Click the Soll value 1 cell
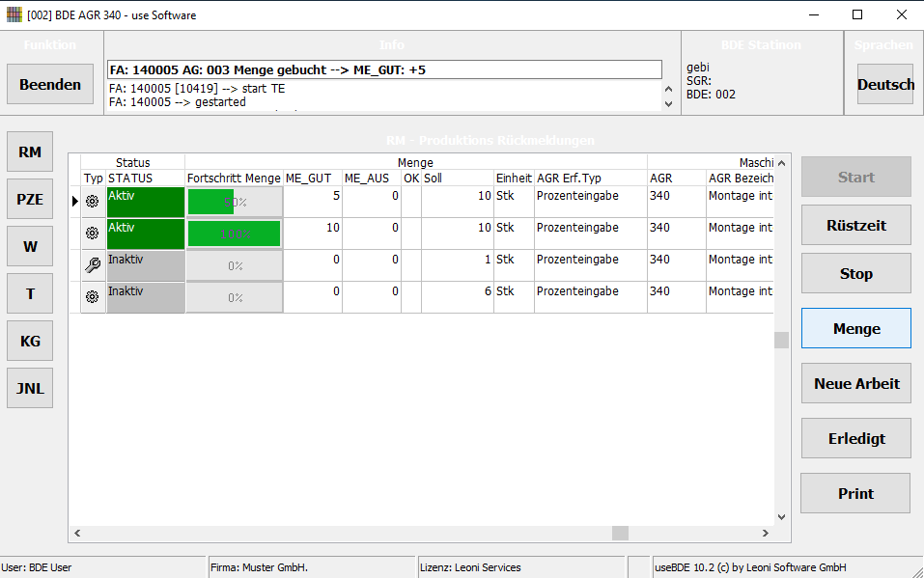This screenshot has width=924, height=578. [x=458, y=265]
